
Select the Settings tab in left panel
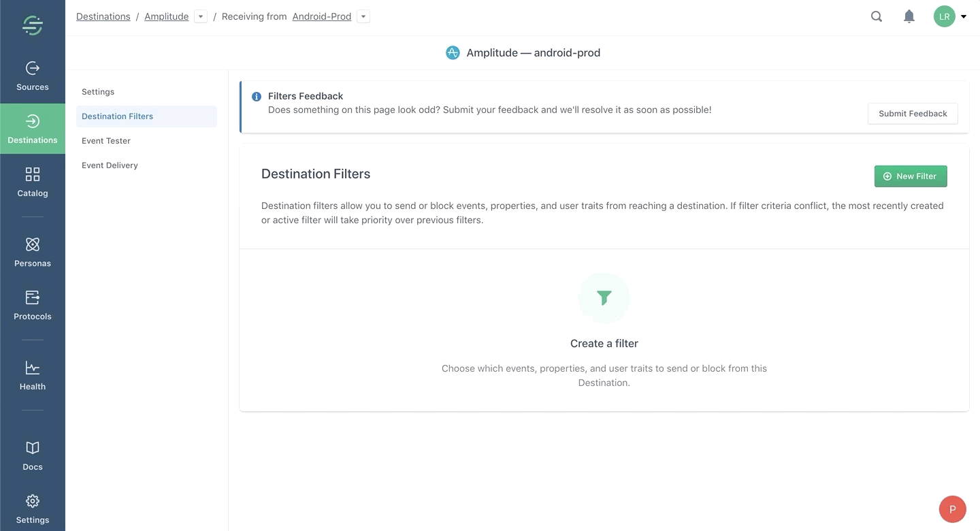pos(146,92)
